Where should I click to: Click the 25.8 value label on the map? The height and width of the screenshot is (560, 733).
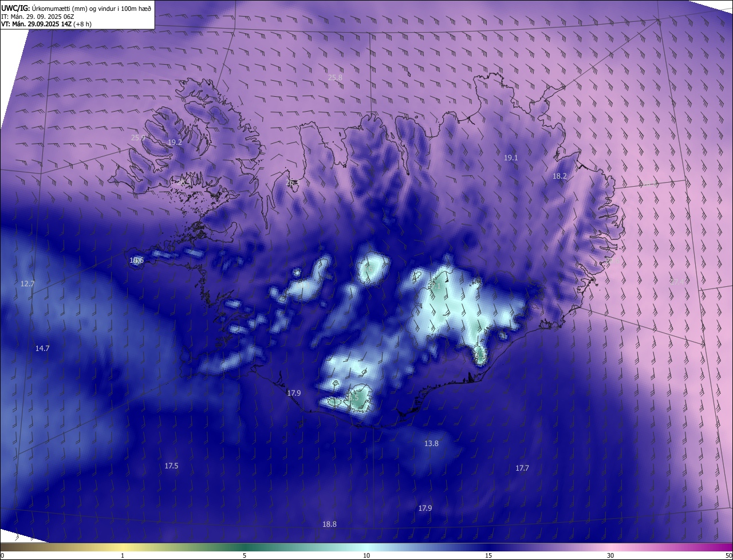[x=335, y=78]
